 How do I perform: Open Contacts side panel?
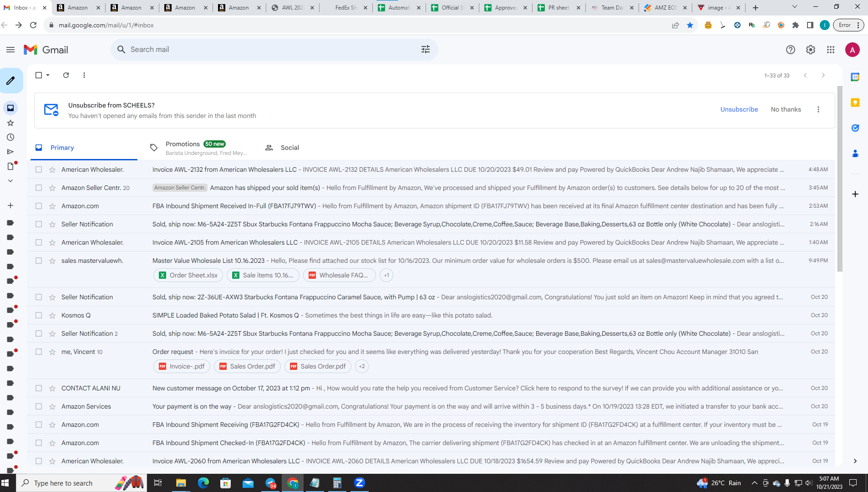tap(855, 154)
